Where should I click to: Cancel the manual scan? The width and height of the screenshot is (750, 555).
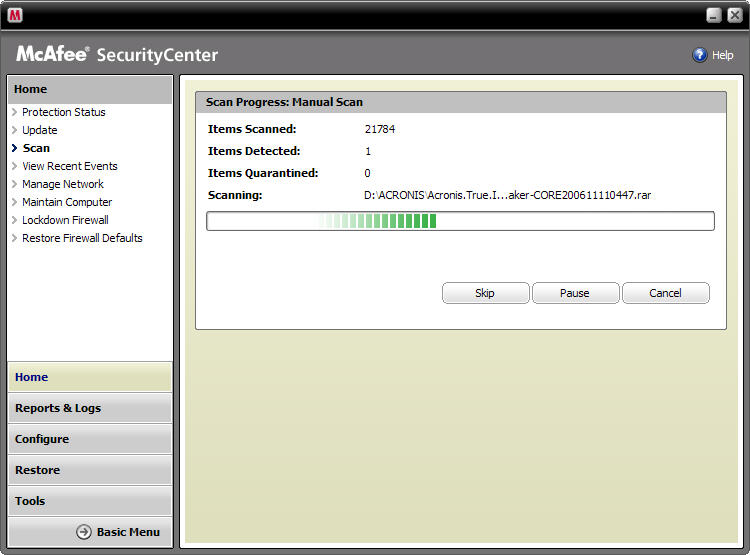point(665,293)
